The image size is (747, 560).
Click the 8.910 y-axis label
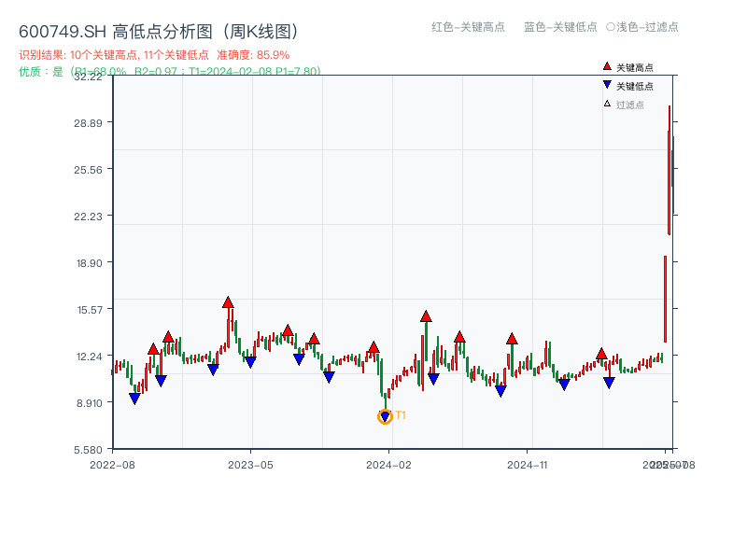(x=89, y=403)
